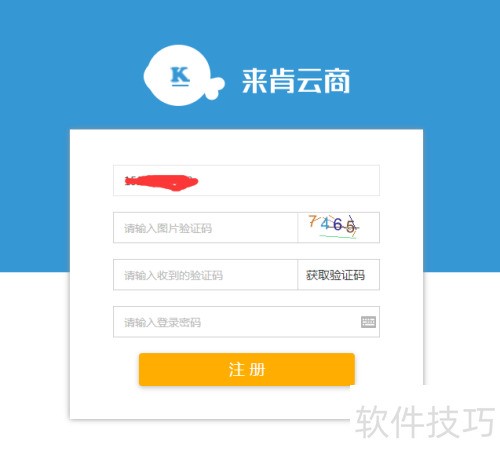Submit with the orange 注册 button
The height and width of the screenshot is (459, 500).
(x=247, y=369)
